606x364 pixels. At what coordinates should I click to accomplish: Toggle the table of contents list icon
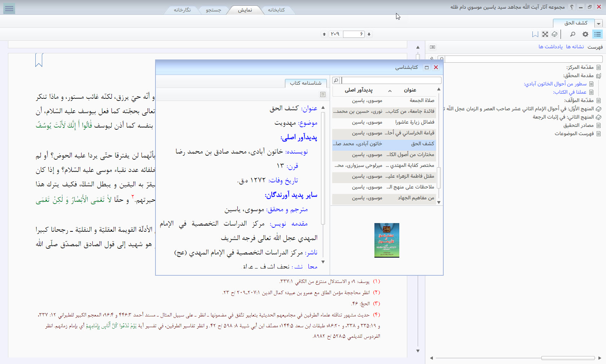(x=598, y=34)
